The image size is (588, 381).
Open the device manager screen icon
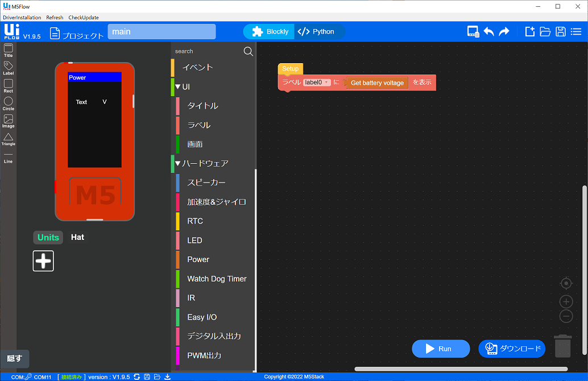pos(473,32)
